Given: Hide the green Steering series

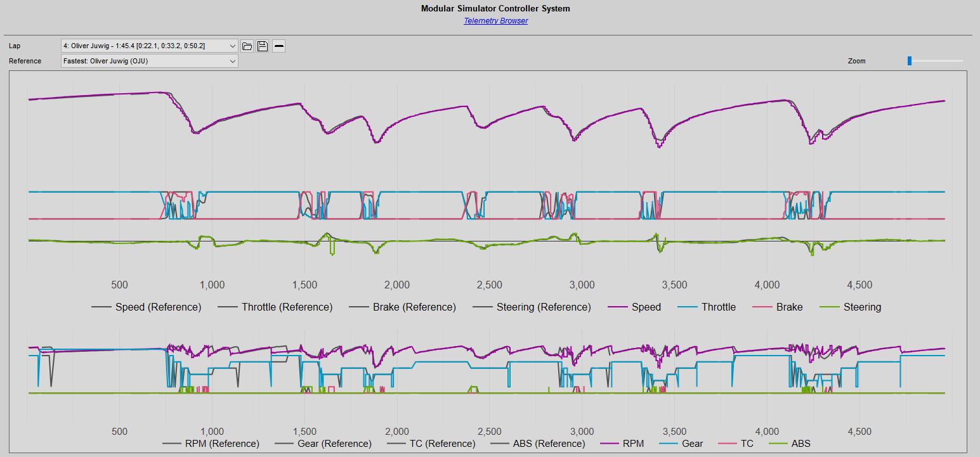Looking at the screenshot, I should [851, 307].
